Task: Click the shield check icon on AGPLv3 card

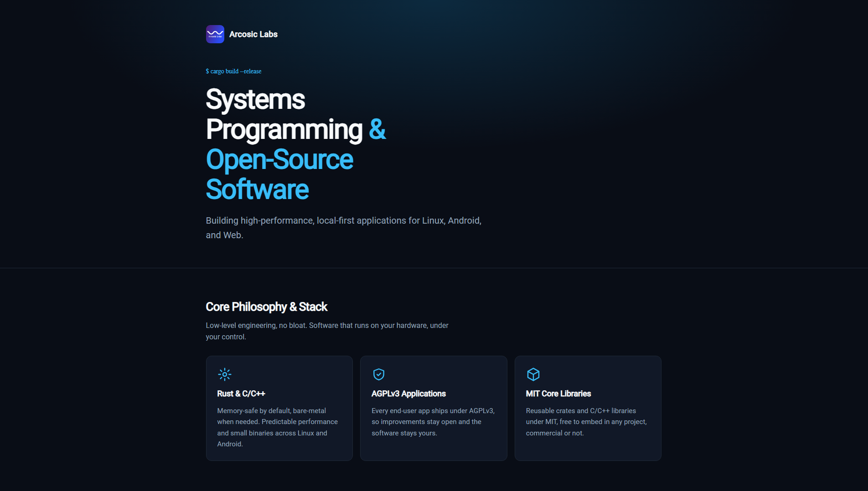Action: pos(379,374)
